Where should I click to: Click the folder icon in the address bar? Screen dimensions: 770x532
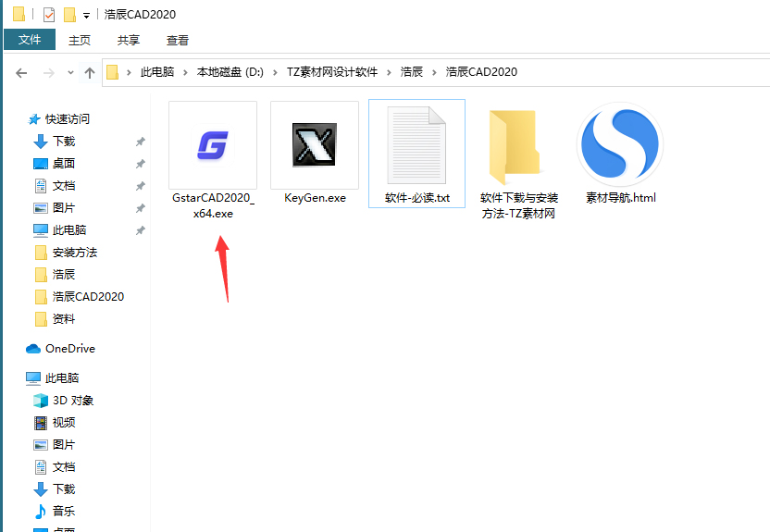113,72
